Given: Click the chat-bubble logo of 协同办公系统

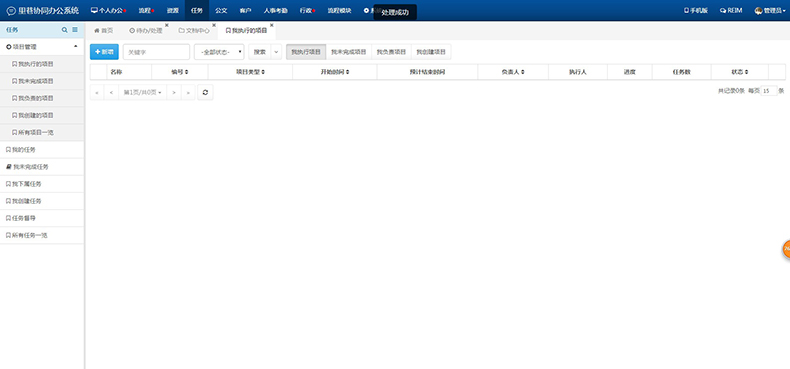Looking at the screenshot, I should tap(11, 11).
